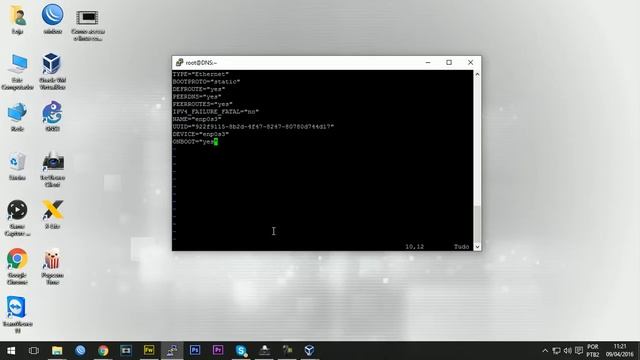Image resolution: width=640 pixels, height=360 pixels.
Task: Click the UUID line in the terminal
Action: click(x=253, y=127)
